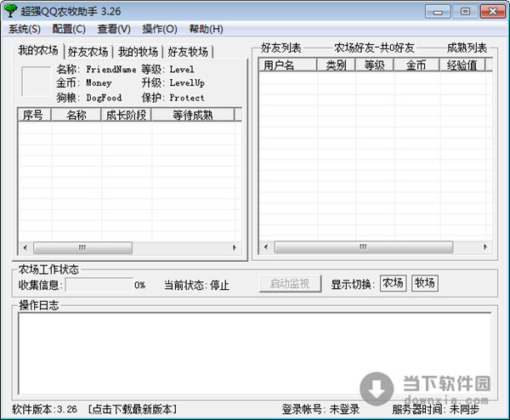Image resolution: width=510 pixels, height=420 pixels.
Task: Switch display to 农场
Action: (393, 283)
